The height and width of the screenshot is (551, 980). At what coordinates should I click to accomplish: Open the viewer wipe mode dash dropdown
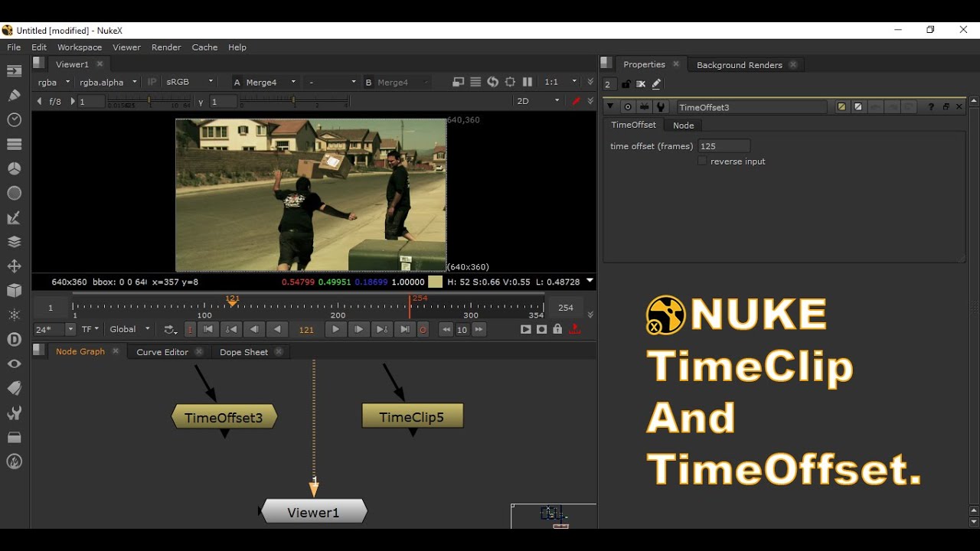(x=332, y=82)
